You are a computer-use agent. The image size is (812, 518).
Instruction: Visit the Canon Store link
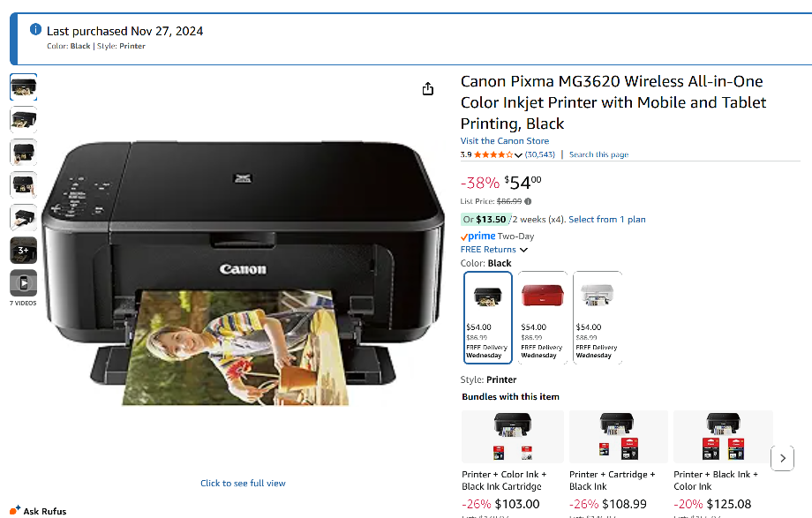click(504, 141)
